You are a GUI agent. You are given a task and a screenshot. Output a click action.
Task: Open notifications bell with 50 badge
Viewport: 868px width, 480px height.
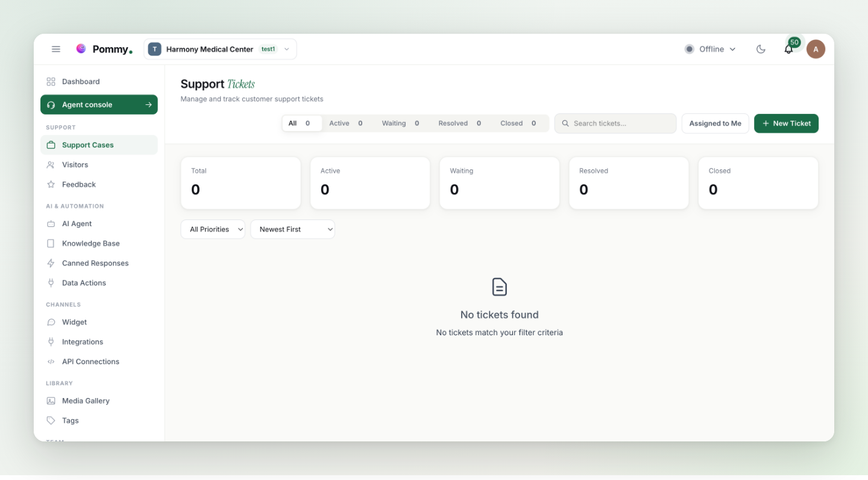click(788, 49)
